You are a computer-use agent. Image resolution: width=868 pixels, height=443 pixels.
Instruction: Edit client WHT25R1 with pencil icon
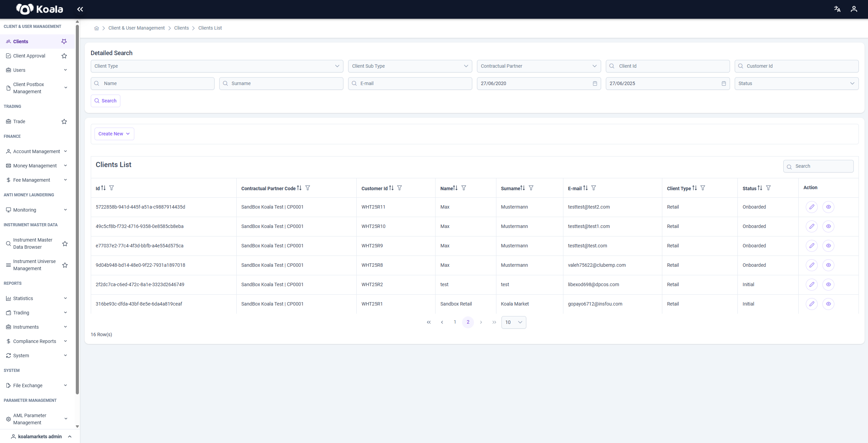click(x=812, y=304)
